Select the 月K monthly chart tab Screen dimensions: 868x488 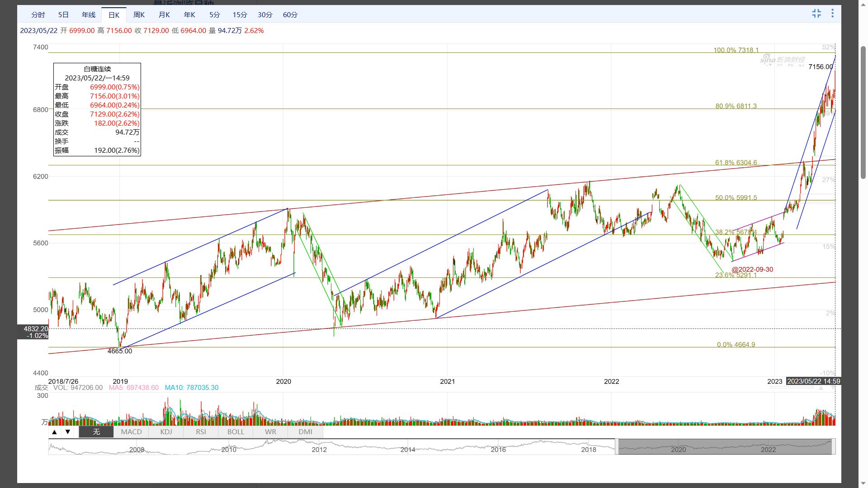coord(164,15)
